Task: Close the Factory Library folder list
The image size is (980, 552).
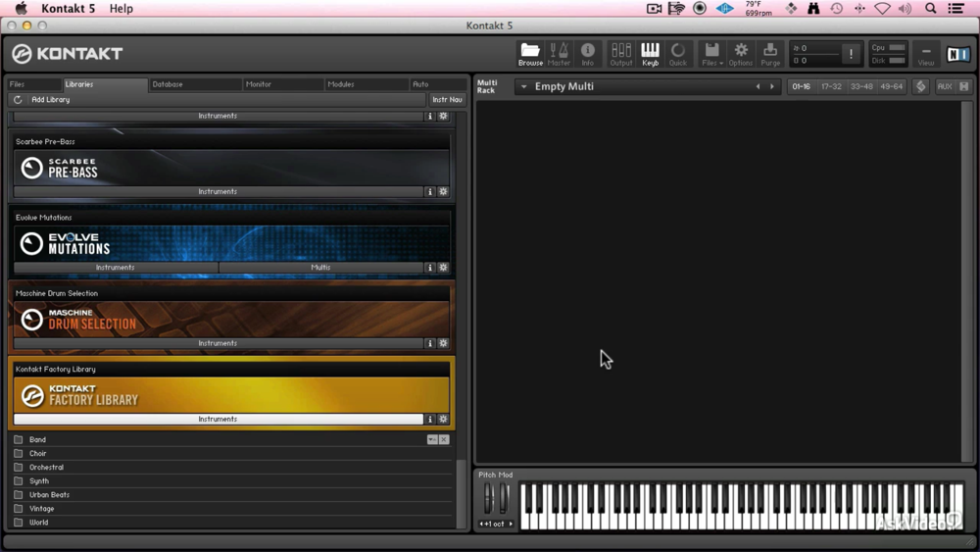Action: (444, 439)
